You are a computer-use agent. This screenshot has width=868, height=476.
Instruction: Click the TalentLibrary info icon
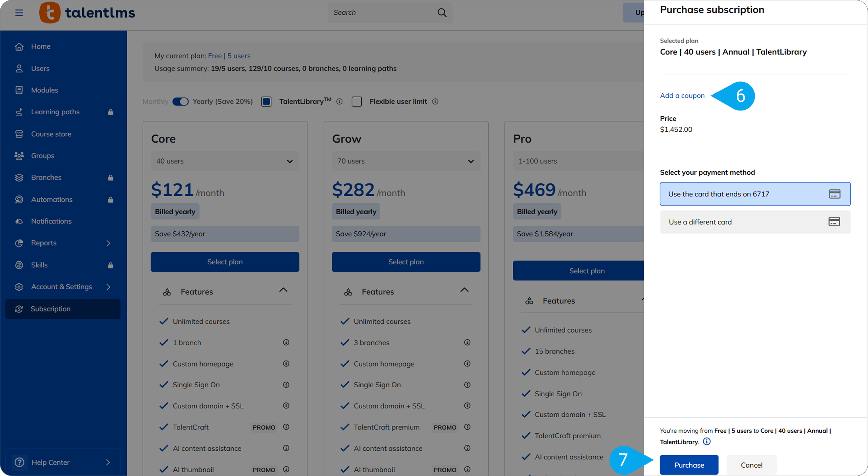(339, 101)
